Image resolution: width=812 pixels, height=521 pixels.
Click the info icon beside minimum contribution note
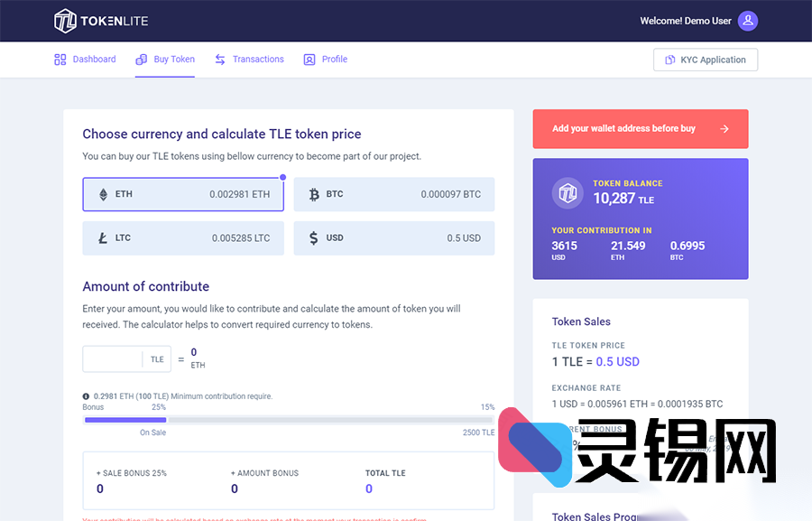coord(86,395)
